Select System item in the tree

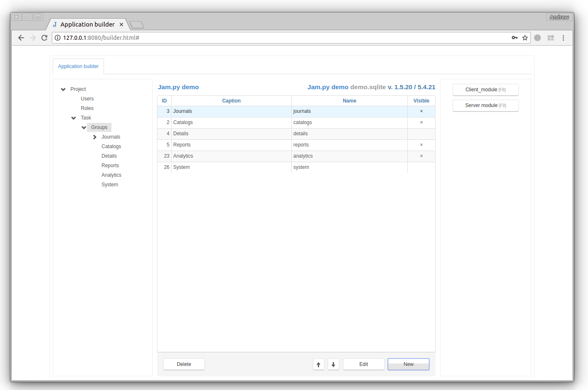pyautogui.click(x=109, y=185)
